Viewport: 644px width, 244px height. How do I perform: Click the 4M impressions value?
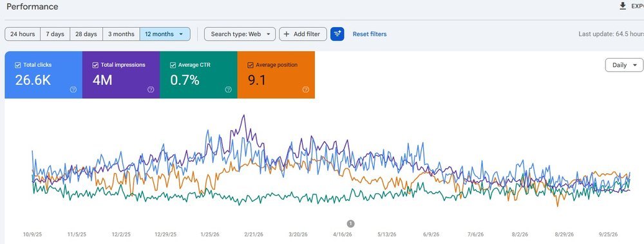(x=102, y=80)
